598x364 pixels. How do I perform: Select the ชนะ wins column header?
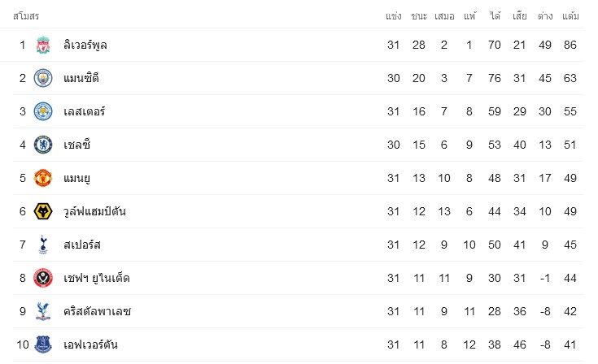tap(419, 16)
